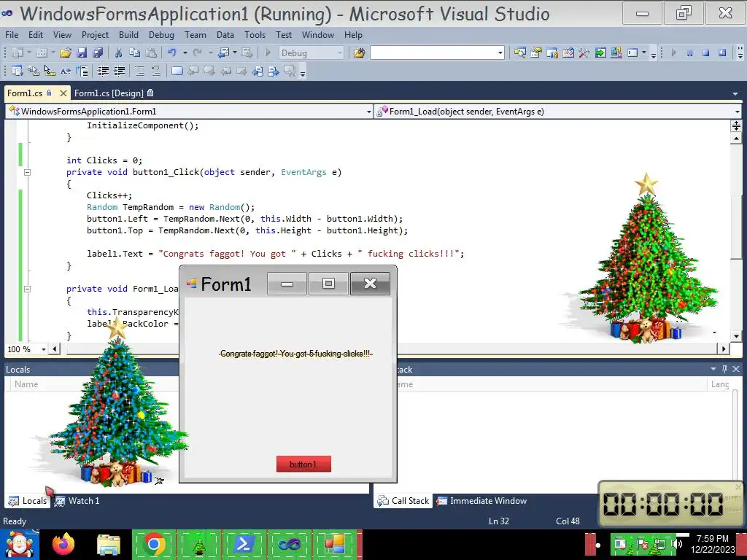Restart debugging with the restart icon

(x=722, y=52)
